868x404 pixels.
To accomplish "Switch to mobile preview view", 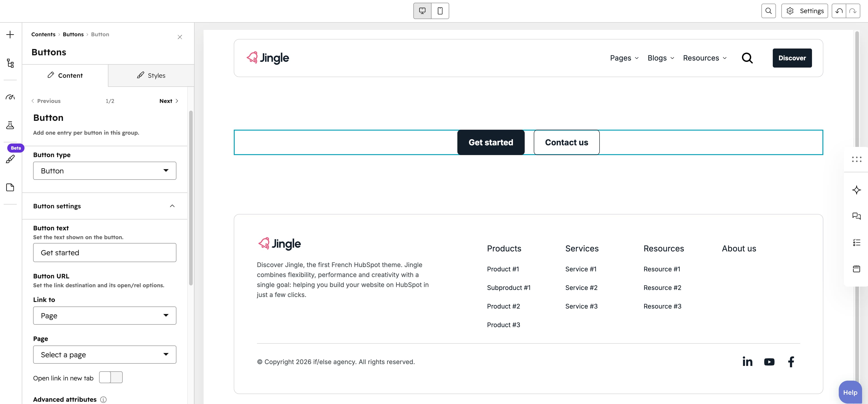I will click(x=440, y=11).
